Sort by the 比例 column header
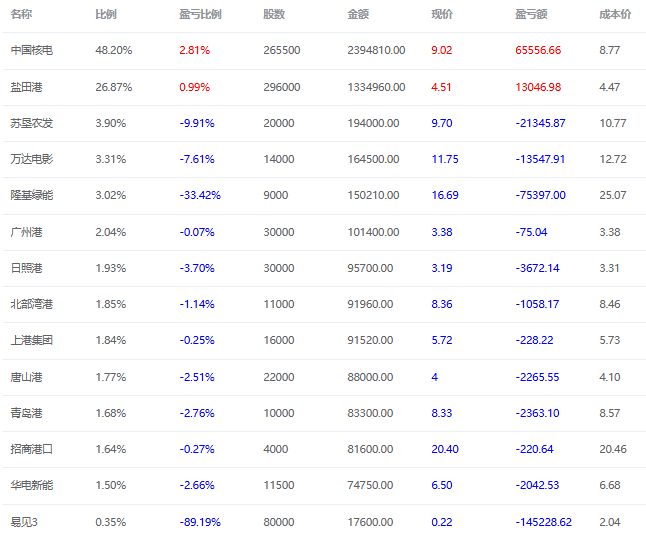 pyautogui.click(x=106, y=14)
